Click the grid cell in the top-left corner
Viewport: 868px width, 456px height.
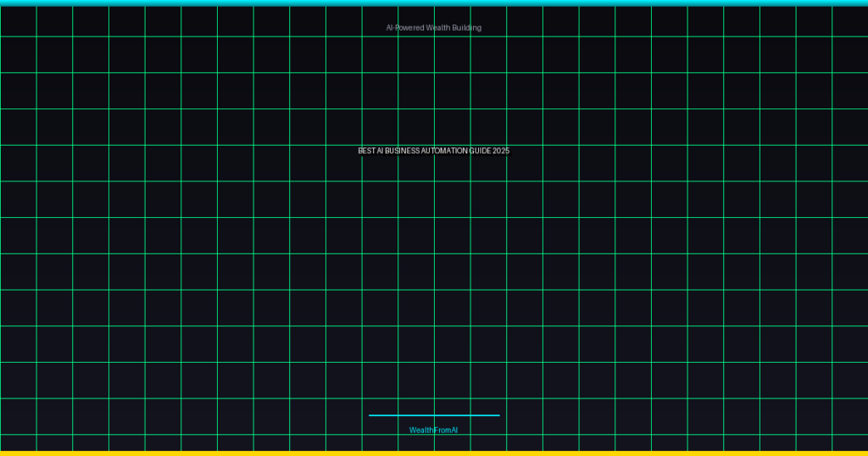[18, 21]
